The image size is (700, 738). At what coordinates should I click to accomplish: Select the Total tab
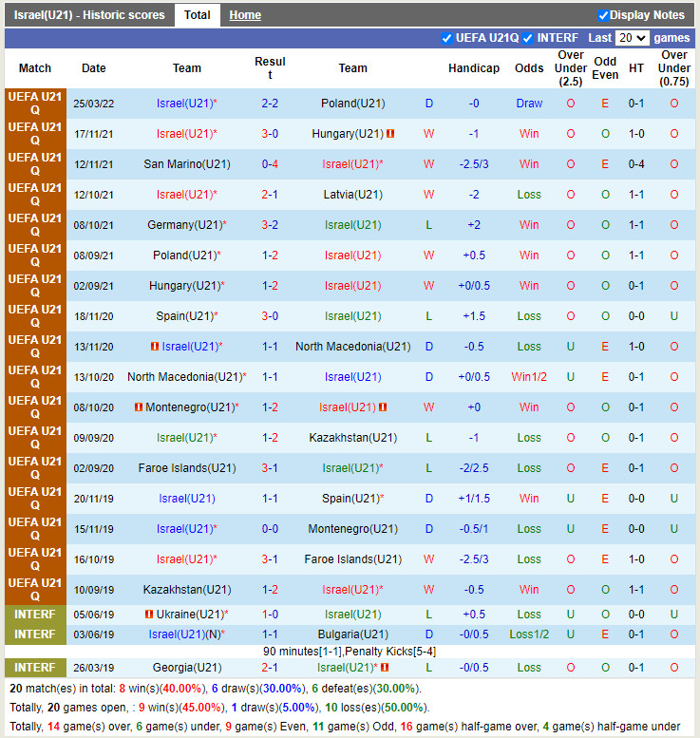click(198, 15)
